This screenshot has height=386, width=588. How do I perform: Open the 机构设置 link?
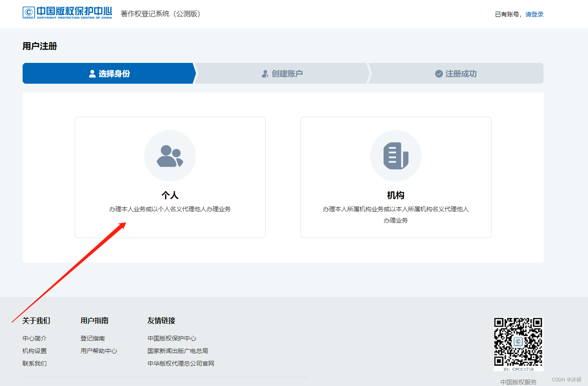pos(34,351)
